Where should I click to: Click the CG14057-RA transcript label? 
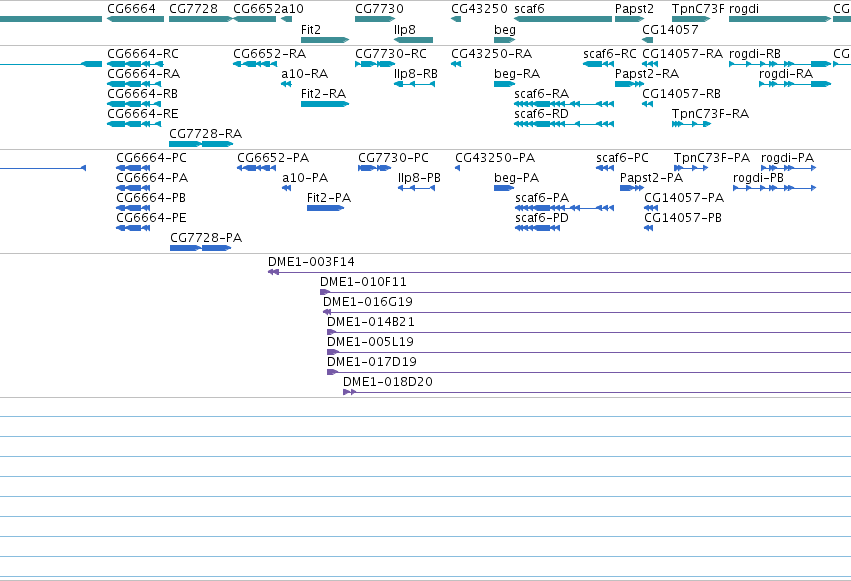683,54
